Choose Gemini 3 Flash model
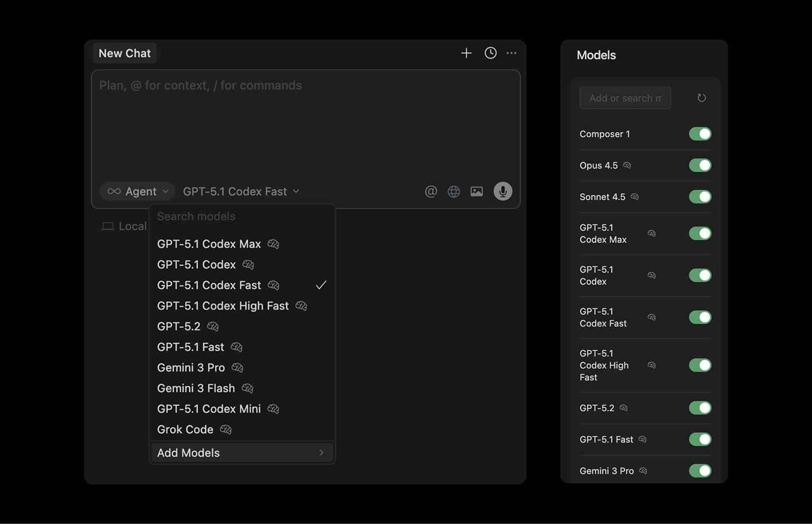The height and width of the screenshot is (524, 812). [242, 388]
